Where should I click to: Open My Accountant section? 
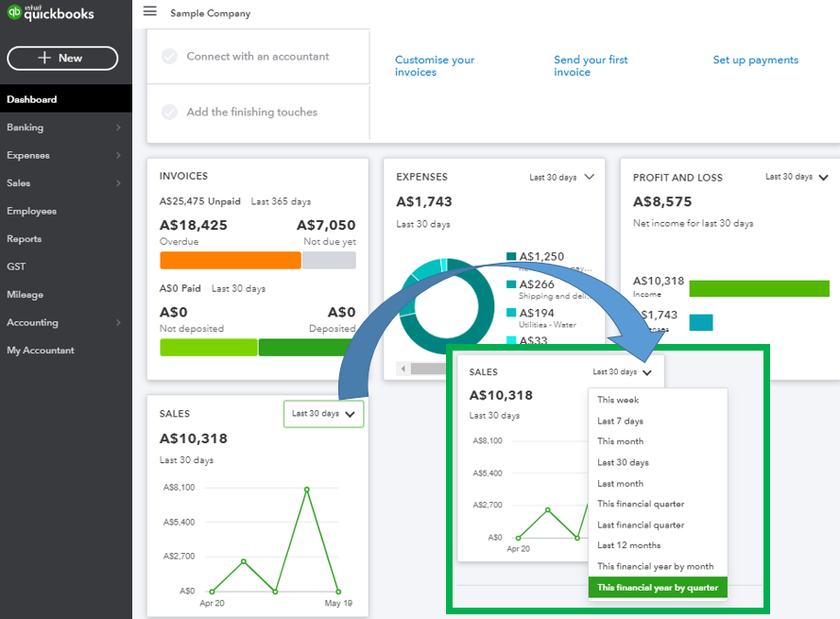pyautogui.click(x=41, y=350)
